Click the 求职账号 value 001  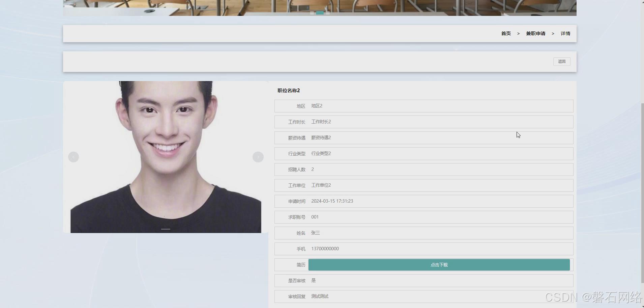(x=315, y=217)
